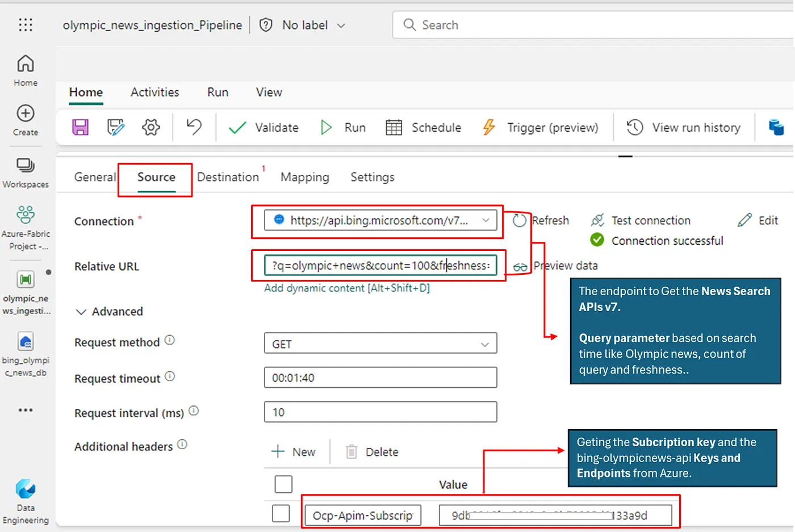
Task: Click the subscription key value field
Action: (555, 516)
